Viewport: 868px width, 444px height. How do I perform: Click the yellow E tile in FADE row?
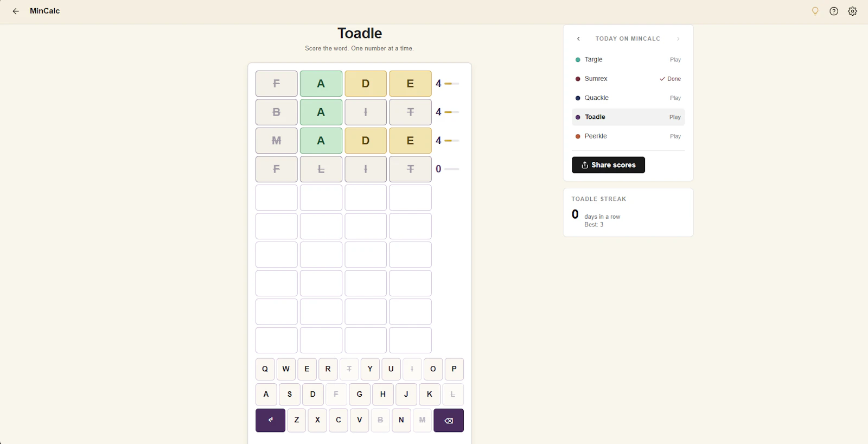point(410,84)
